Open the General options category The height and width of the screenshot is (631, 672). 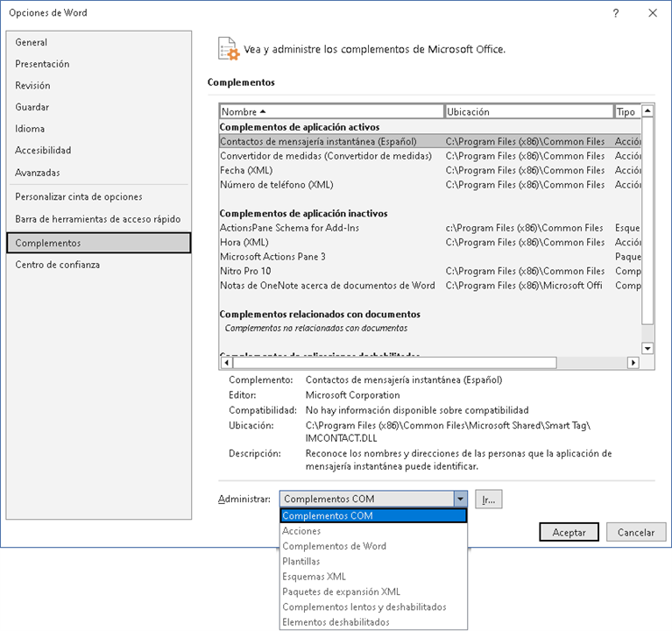32,42
